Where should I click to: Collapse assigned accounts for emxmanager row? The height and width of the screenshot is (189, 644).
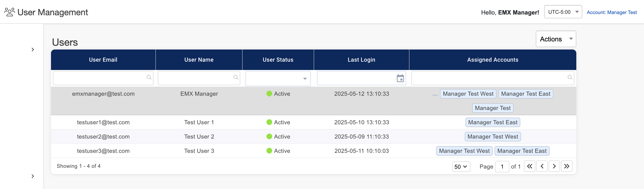point(435,95)
